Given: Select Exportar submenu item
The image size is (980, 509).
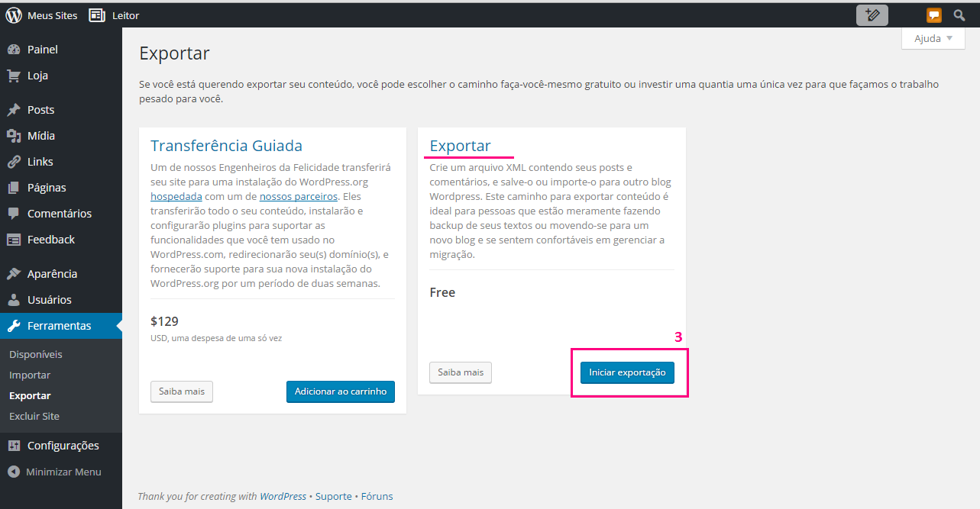Looking at the screenshot, I should tap(30, 396).
